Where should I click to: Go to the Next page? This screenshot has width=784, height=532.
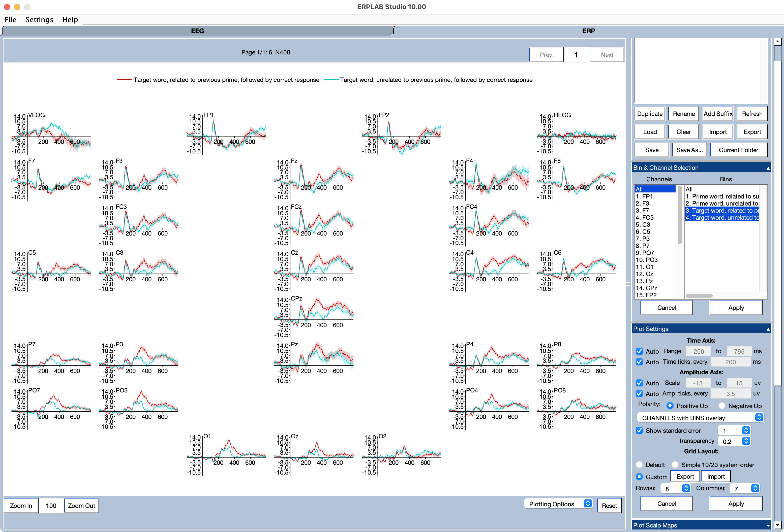point(607,55)
